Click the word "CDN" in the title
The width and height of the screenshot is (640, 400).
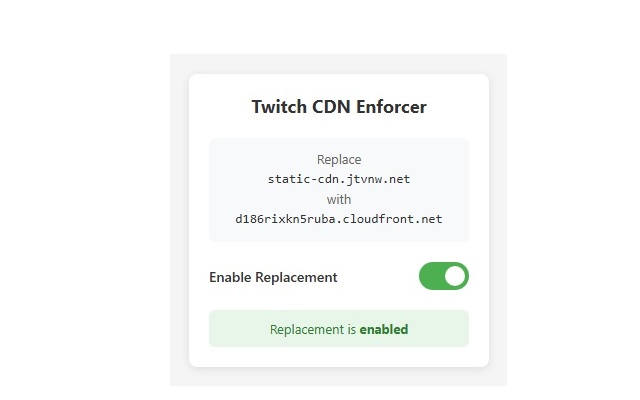(x=331, y=107)
